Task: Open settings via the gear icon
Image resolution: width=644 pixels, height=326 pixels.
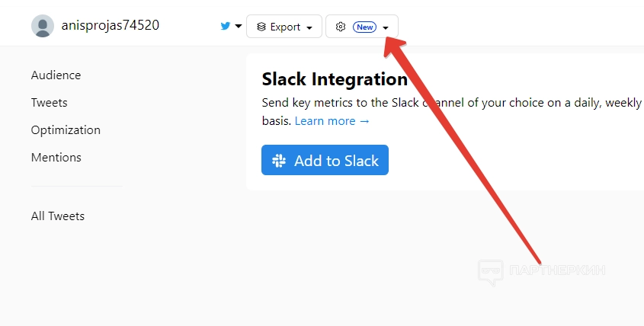Action: (341, 27)
